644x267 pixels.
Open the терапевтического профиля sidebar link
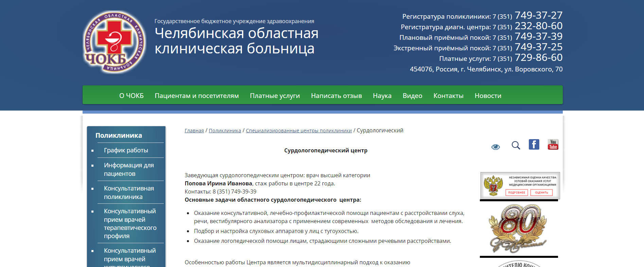coord(130,223)
